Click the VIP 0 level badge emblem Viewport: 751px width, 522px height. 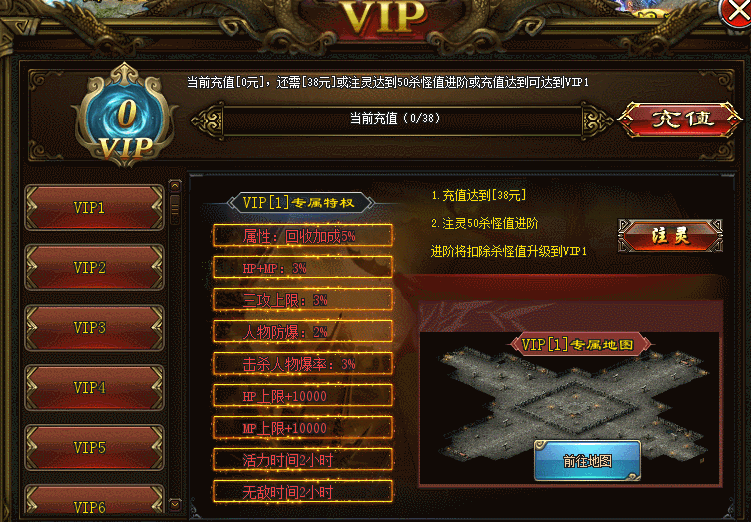coord(125,116)
